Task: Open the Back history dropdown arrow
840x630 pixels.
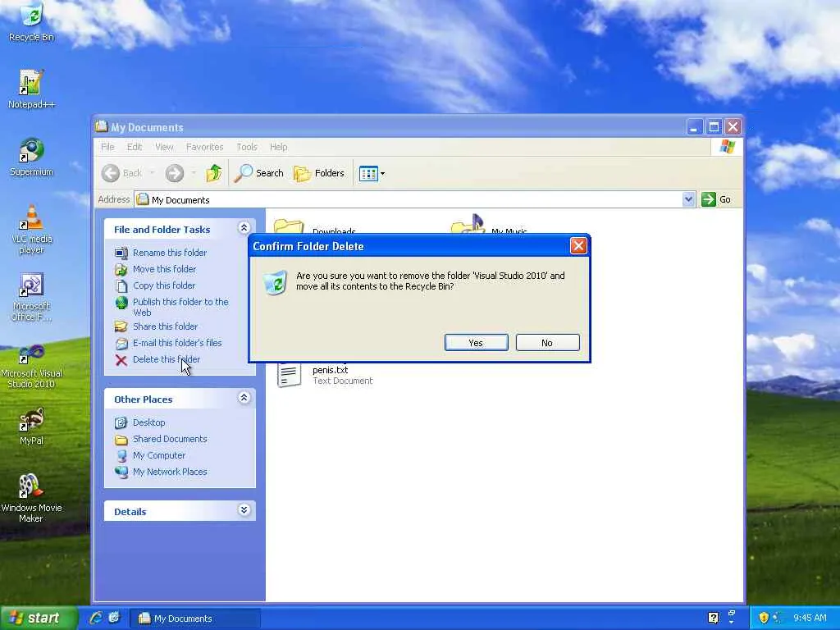Action: point(152,173)
